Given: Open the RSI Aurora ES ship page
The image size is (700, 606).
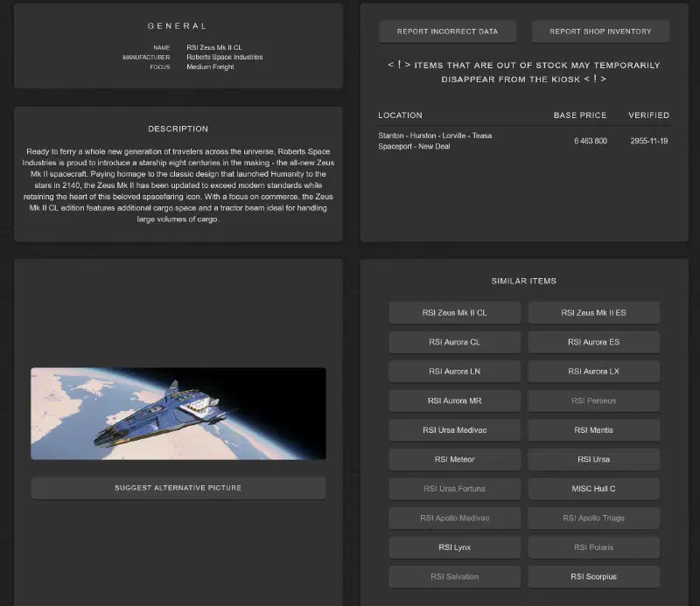Looking at the screenshot, I should (593, 342).
